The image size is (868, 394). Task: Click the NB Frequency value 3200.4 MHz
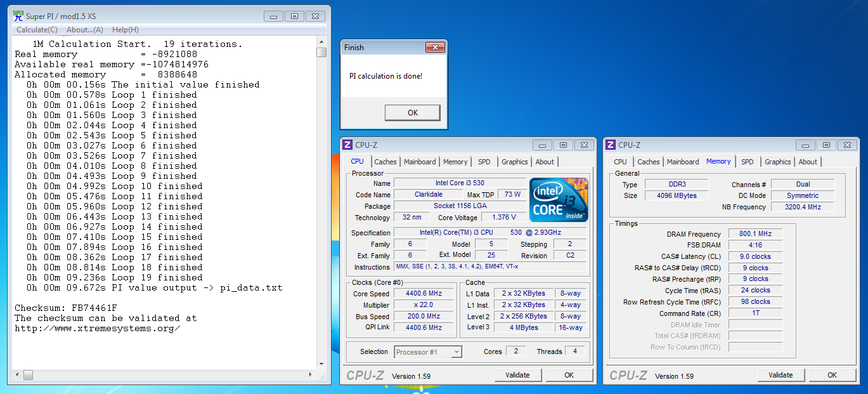point(803,207)
